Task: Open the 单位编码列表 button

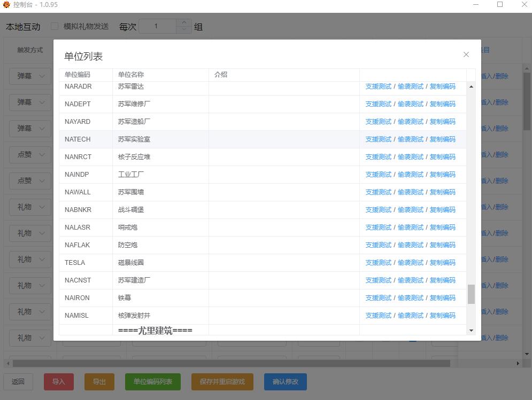Action: click(x=153, y=382)
